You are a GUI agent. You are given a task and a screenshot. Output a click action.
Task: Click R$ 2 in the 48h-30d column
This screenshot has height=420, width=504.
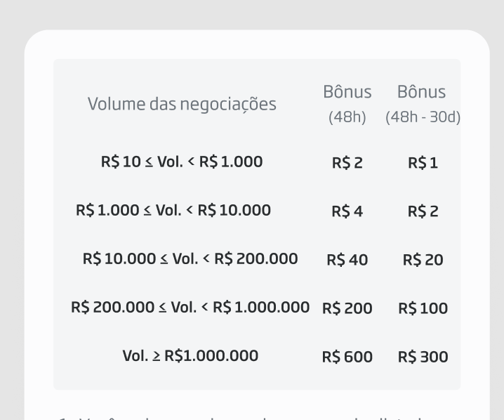423,211
